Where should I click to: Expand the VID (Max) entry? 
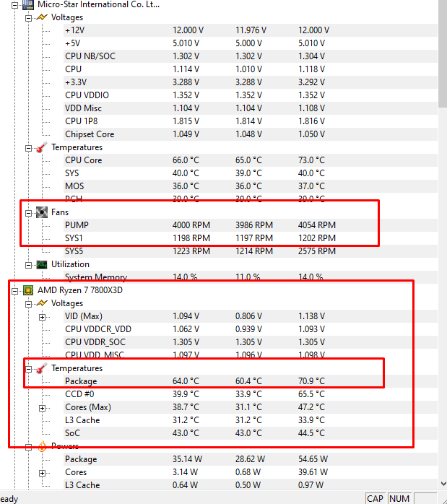tap(42, 317)
